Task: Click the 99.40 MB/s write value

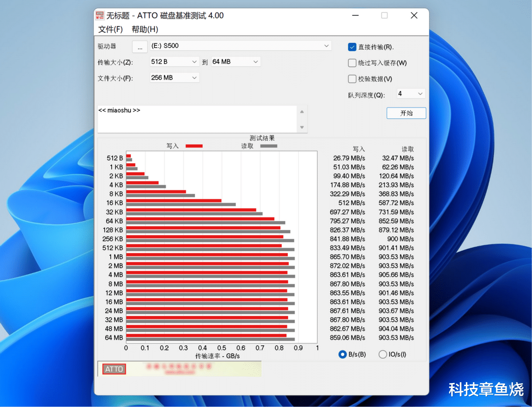Action: [x=349, y=176]
